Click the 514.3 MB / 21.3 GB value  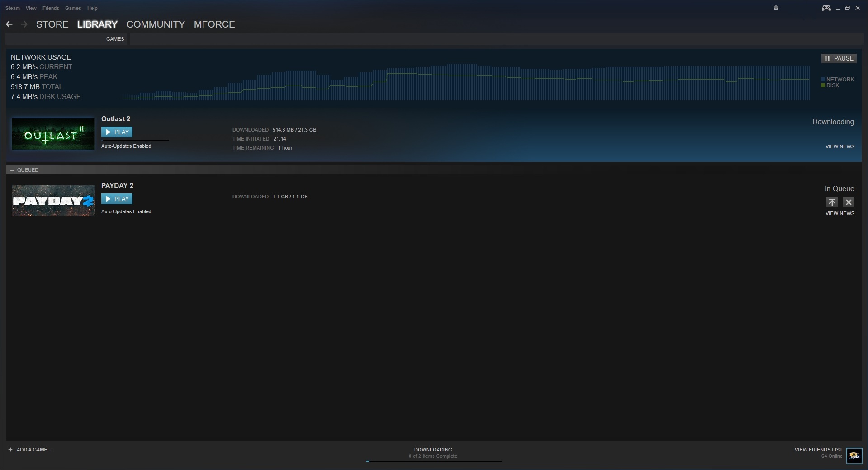click(x=294, y=130)
